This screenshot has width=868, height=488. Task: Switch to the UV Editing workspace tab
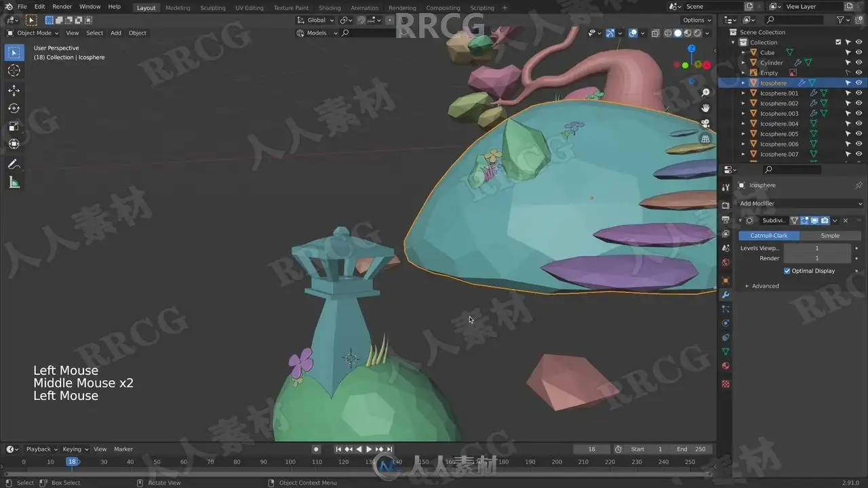click(x=249, y=8)
